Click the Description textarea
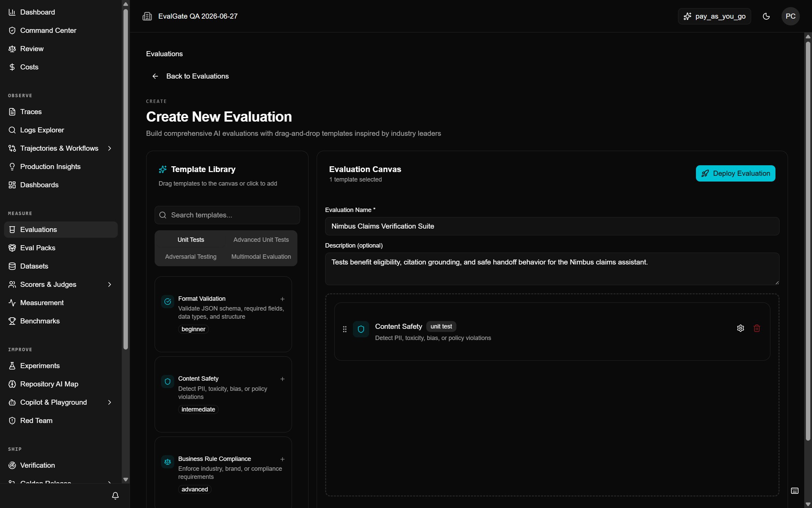Viewport: 812px width, 508px height. [x=552, y=269]
